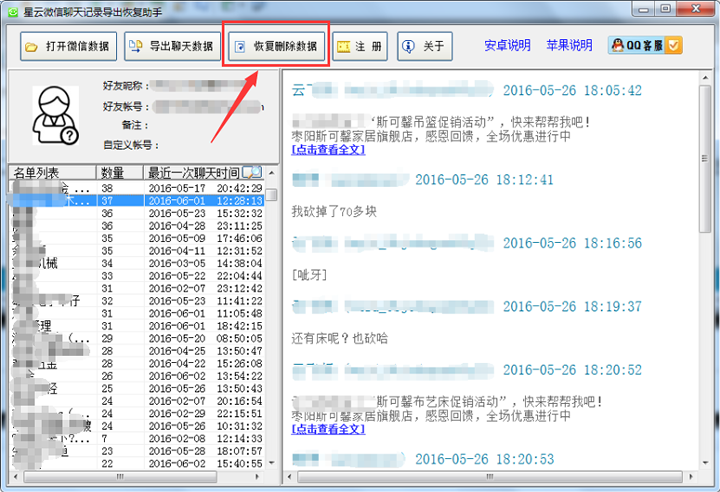Viewport: 720px width, 492px height.
Task: Open the 安卓说明 link
Action: point(507,45)
